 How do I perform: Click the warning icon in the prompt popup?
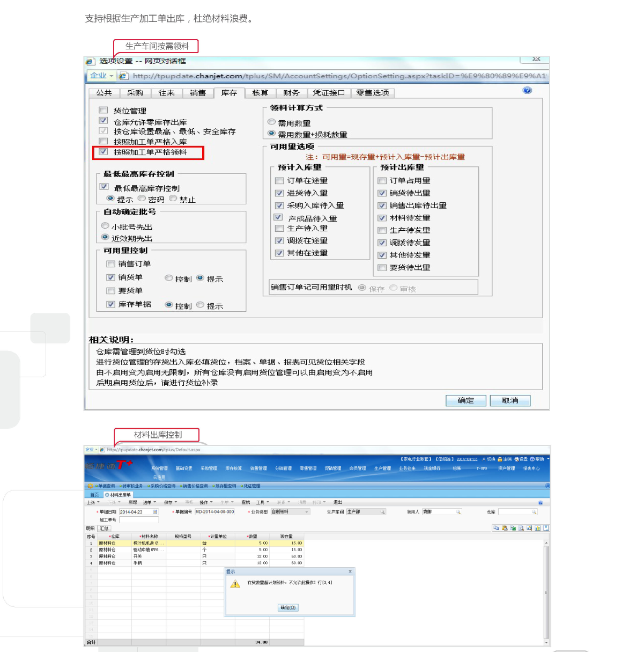(235, 584)
